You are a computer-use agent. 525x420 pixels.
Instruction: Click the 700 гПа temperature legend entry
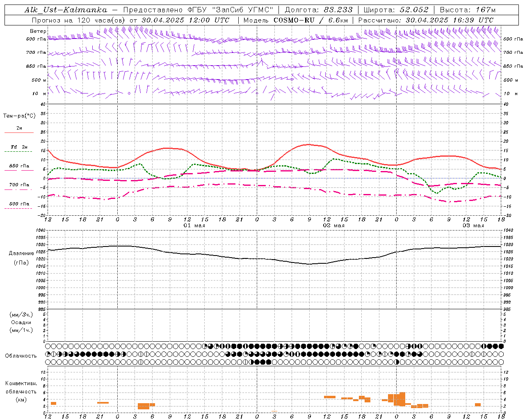(19, 185)
